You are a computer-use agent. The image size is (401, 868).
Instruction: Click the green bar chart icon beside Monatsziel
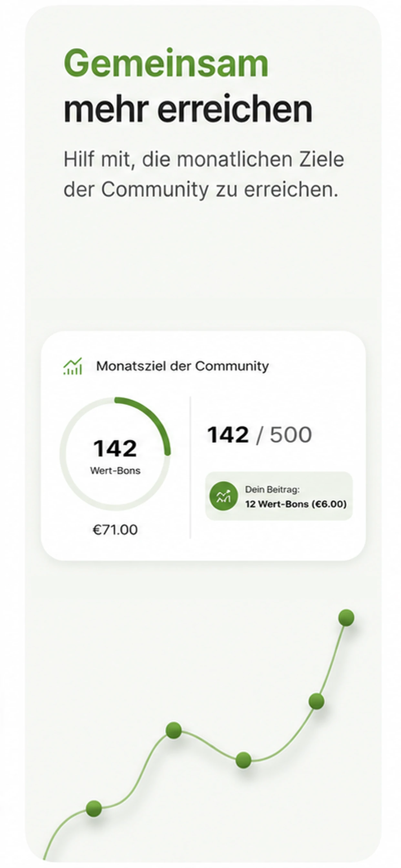pos(73,366)
